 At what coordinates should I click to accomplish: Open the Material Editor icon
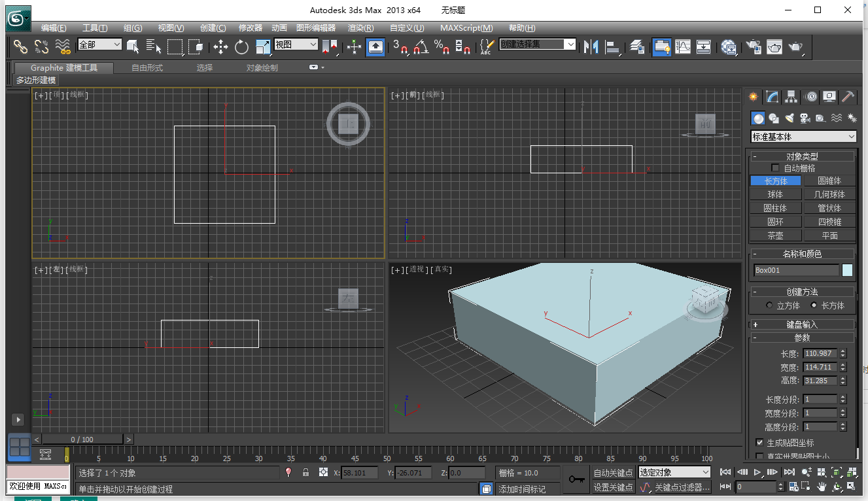(729, 46)
